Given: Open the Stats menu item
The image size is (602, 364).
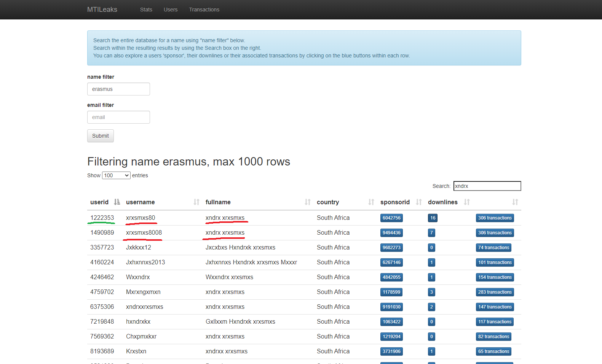Looking at the screenshot, I should 146,10.
